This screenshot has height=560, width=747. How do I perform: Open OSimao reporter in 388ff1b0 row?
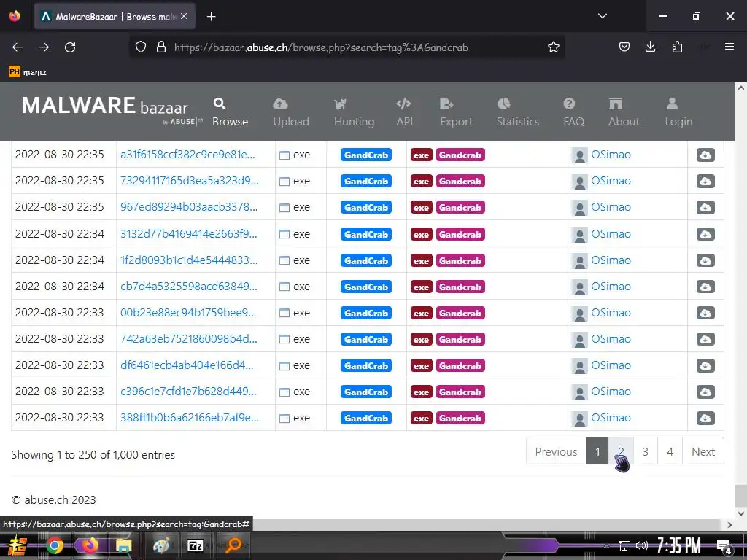click(611, 417)
